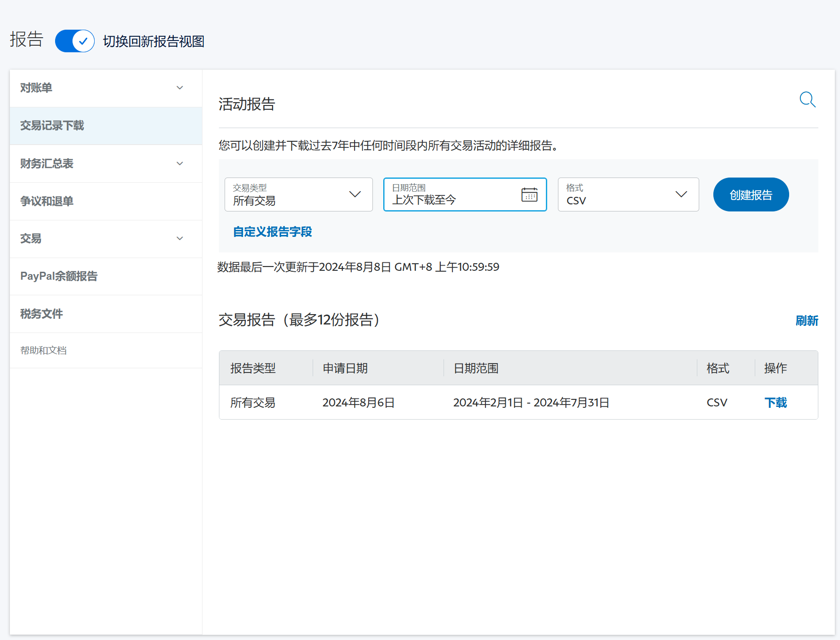
Task: Expand the 财务汇总表 chevron
Action: click(x=180, y=163)
